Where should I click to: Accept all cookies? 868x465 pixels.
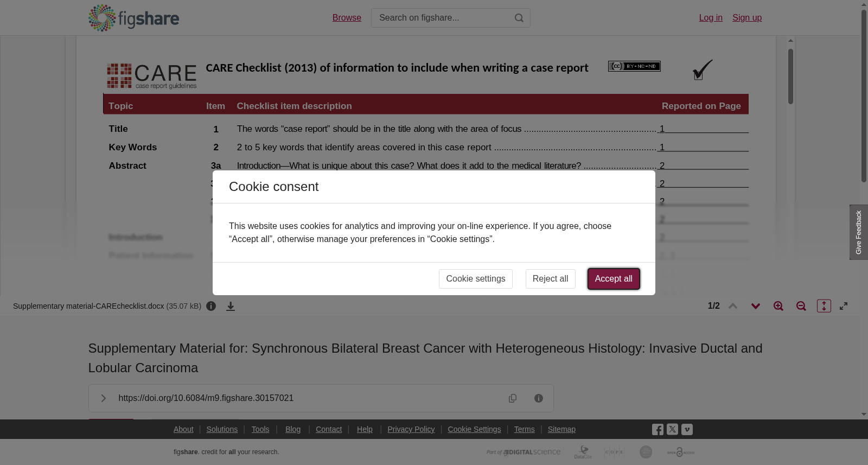click(x=614, y=279)
